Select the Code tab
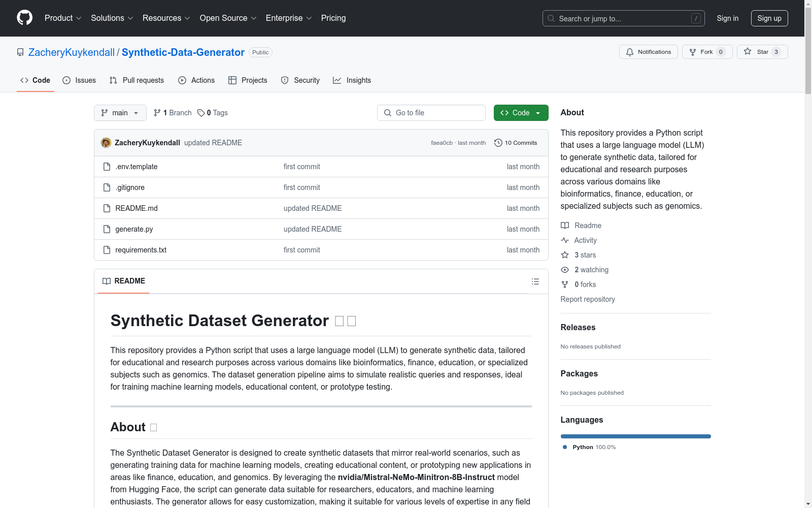812x508 pixels. pos(36,80)
